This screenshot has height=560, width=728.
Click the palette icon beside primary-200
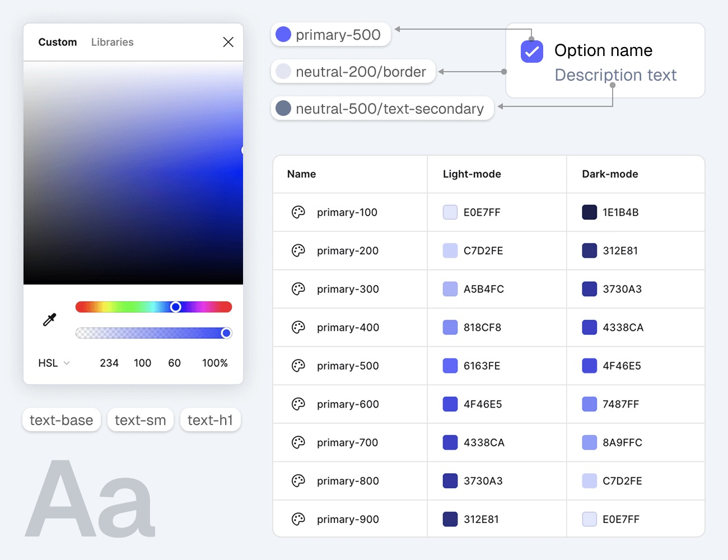[x=298, y=250]
